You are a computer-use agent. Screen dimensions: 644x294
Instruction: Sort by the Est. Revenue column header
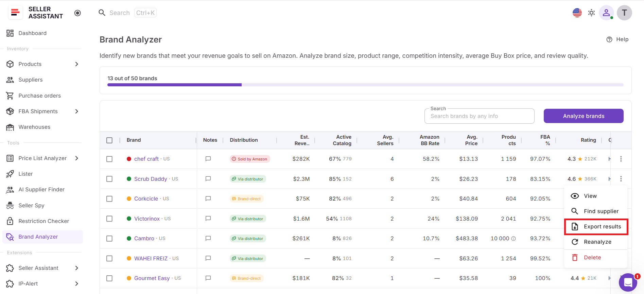[x=302, y=140]
